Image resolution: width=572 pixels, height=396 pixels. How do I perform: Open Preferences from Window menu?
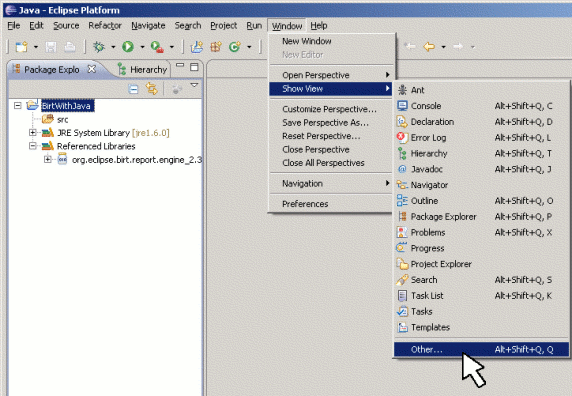pyautogui.click(x=332, y=204)
